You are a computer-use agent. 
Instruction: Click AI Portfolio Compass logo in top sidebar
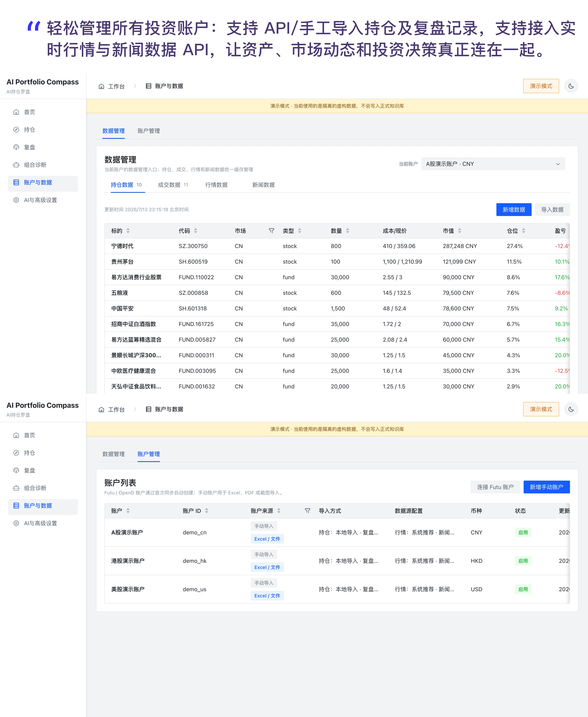coord(43,82)
